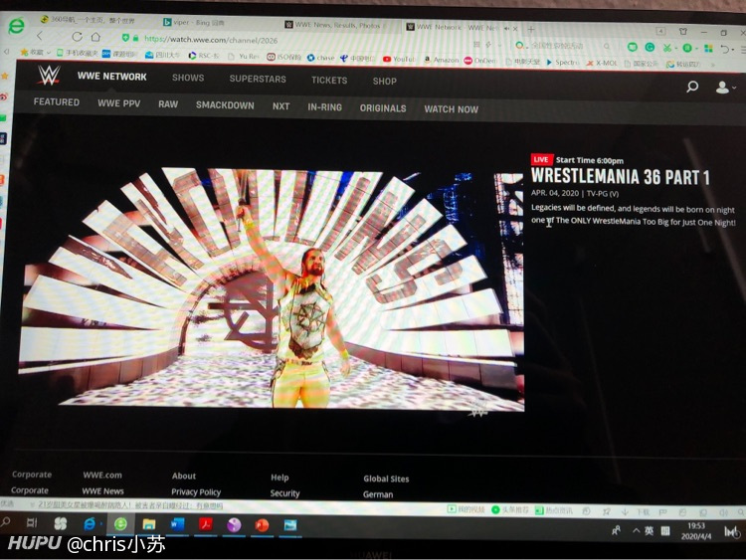Open the WWE Network search icon
Image resolution: width=746 pixels, height=560 pixels.
[x=692, y=87]
